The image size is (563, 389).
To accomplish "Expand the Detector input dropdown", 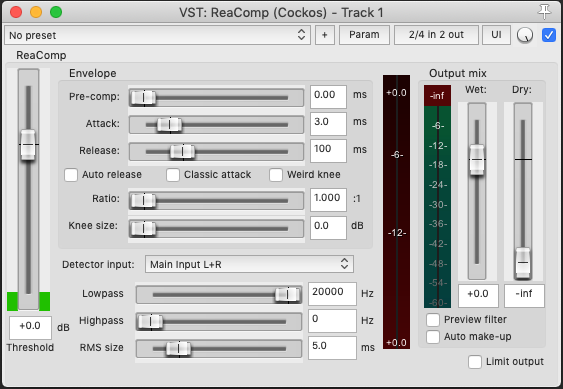I will point(249,264).
